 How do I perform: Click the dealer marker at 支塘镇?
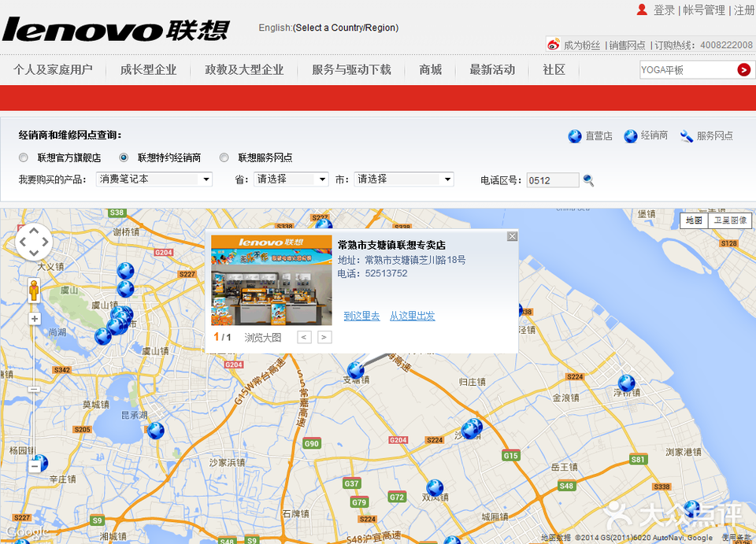356,370
